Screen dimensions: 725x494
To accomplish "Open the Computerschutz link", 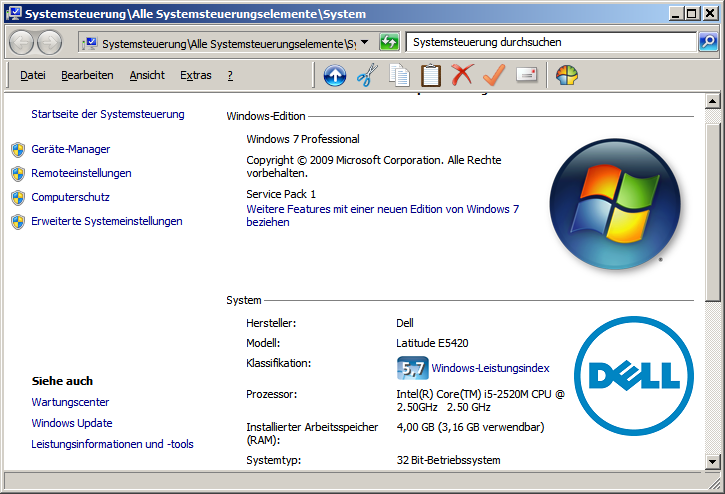I will coord(70,198).
